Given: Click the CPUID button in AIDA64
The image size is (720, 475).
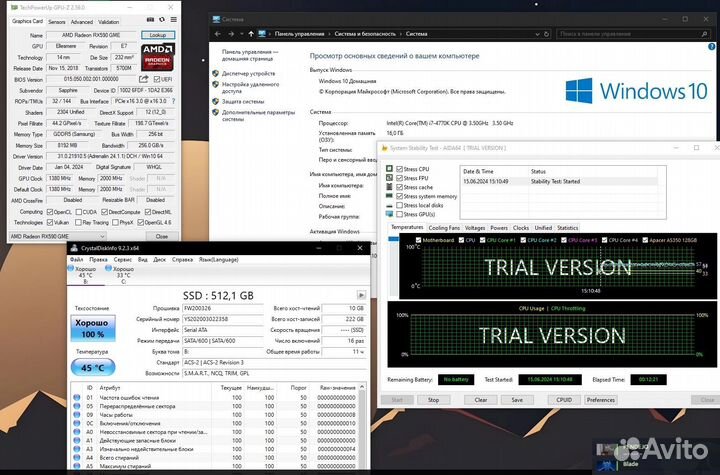Looking at the screenshot, I should (x=564, y=400).
